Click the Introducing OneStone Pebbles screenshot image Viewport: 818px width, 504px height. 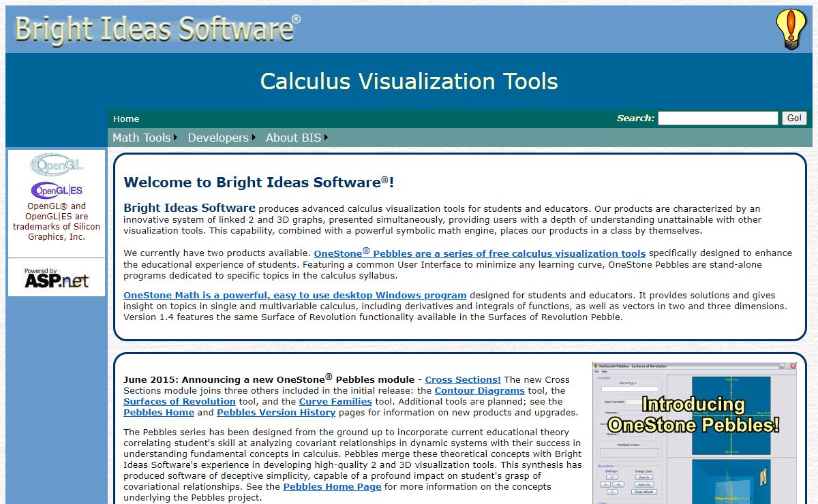pyautogui.click(x=694, y=433)
